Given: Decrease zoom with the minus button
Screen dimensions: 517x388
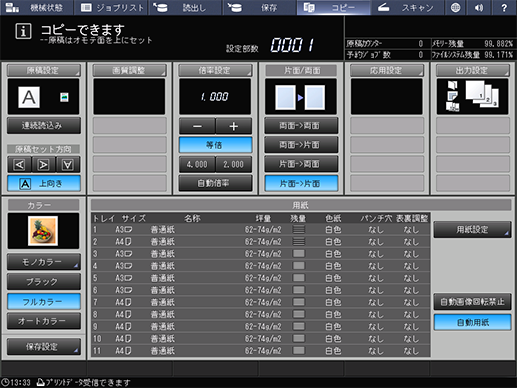Looking at the screenshot, I should (197, 126).
